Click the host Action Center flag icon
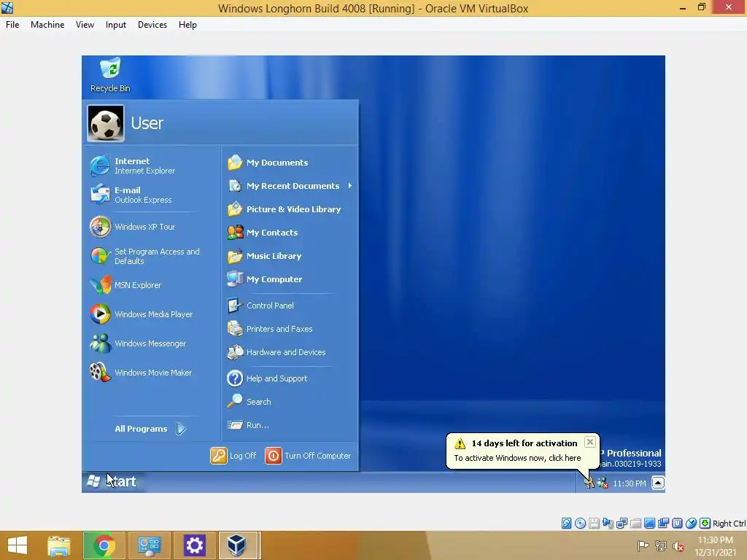The height and width of the screenshot is (560, 747). pyautogui.click(x=643, y=545)
